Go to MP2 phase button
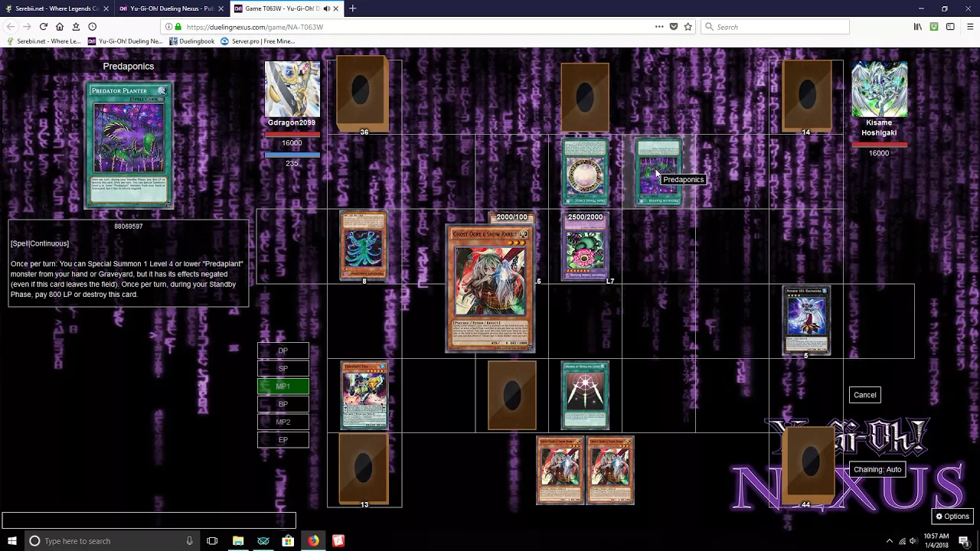This screenshot has width=980, height=551. point(283,422)
